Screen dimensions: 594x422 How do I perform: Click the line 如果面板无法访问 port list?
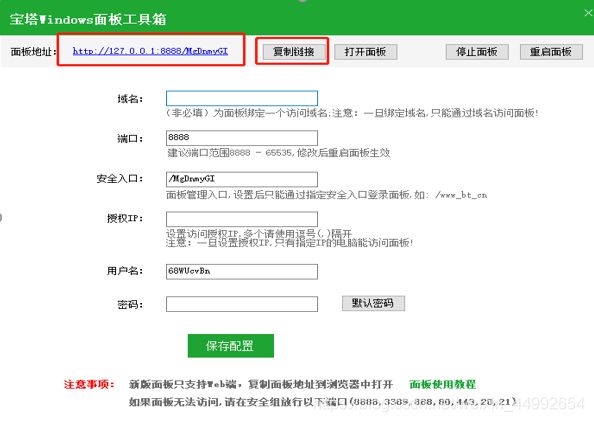click(x=323, y=402)
